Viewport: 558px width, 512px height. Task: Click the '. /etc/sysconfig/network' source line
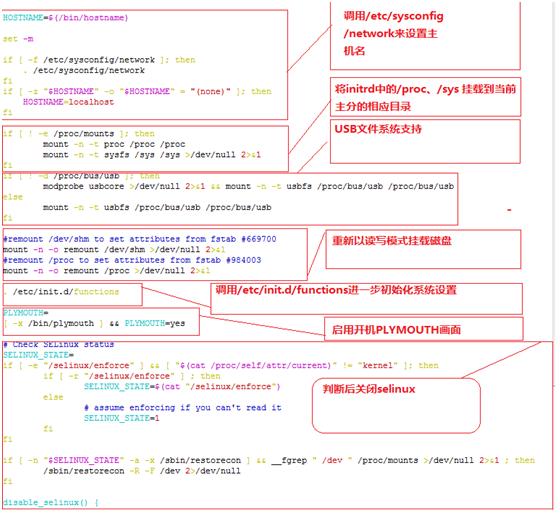pyautogui.click(x=84, y=70)
